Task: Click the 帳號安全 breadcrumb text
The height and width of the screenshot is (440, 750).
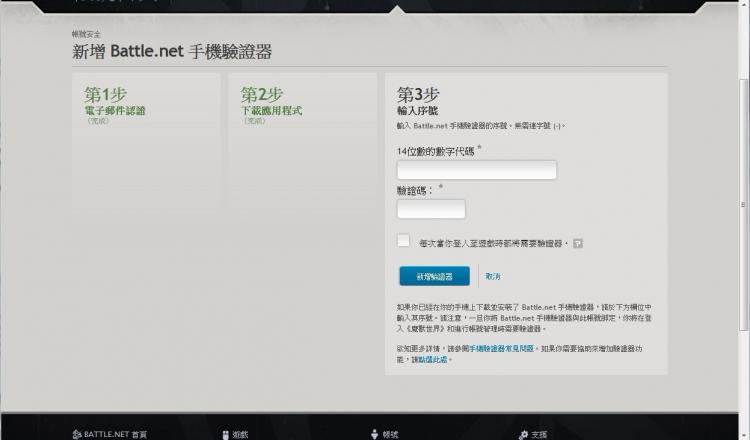Action: (x=86, y=34)
